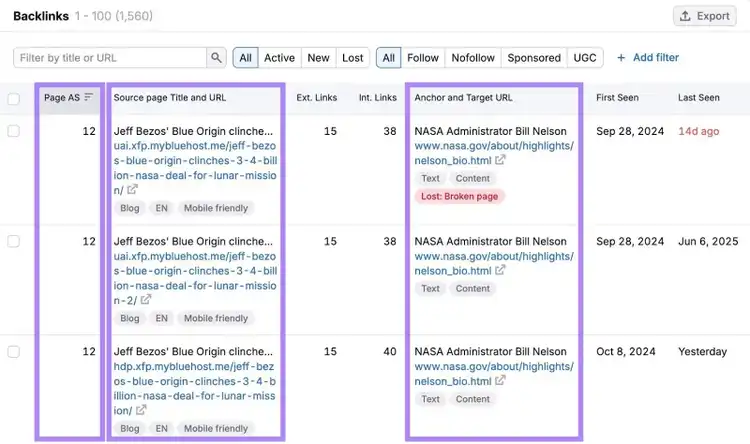Filter by Sponsored links

tap(534, 58)
